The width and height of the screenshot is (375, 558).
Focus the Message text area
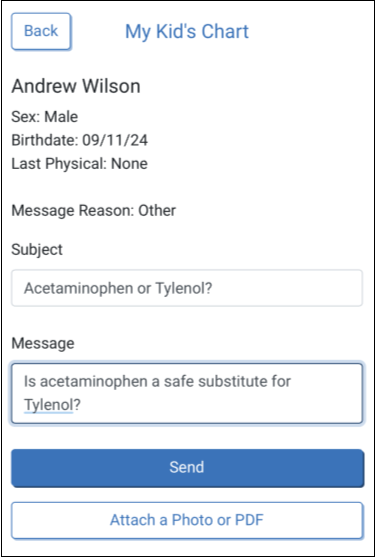[x=187, y=393]
